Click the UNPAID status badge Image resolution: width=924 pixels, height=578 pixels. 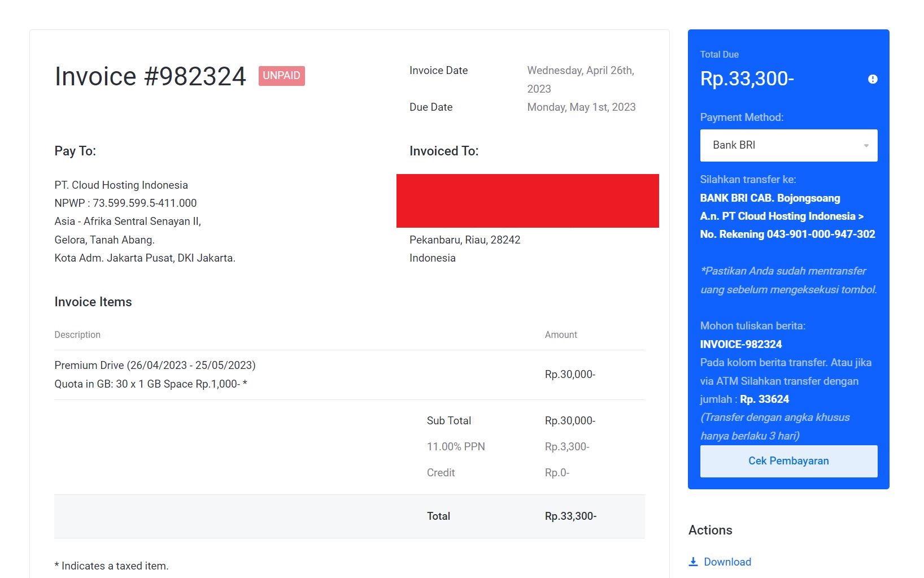tap(282, 76)
